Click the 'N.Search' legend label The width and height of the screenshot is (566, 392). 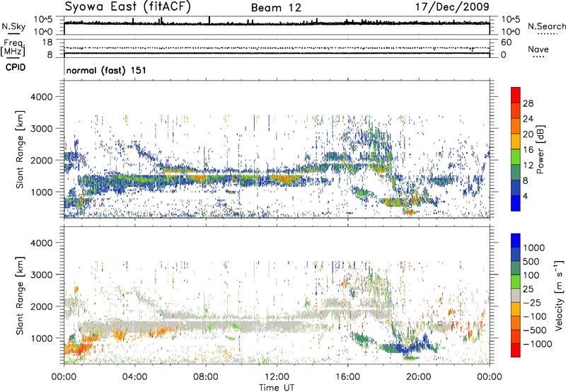[547, 26]
